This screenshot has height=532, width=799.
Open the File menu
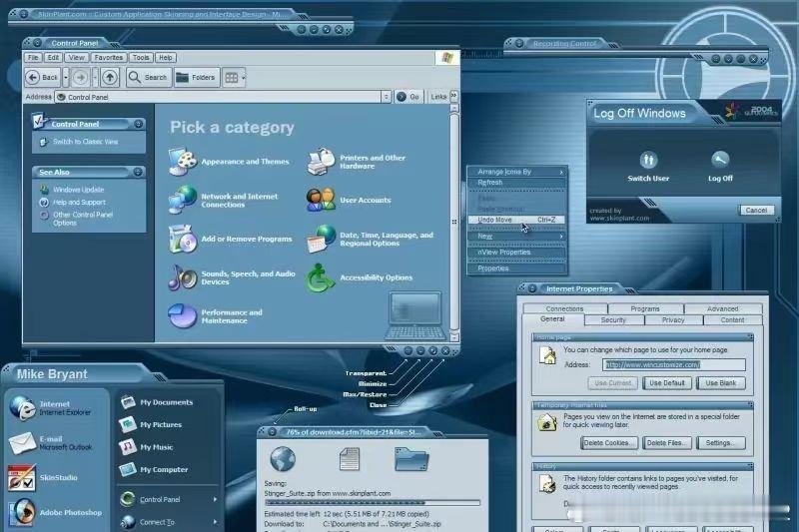33,58
